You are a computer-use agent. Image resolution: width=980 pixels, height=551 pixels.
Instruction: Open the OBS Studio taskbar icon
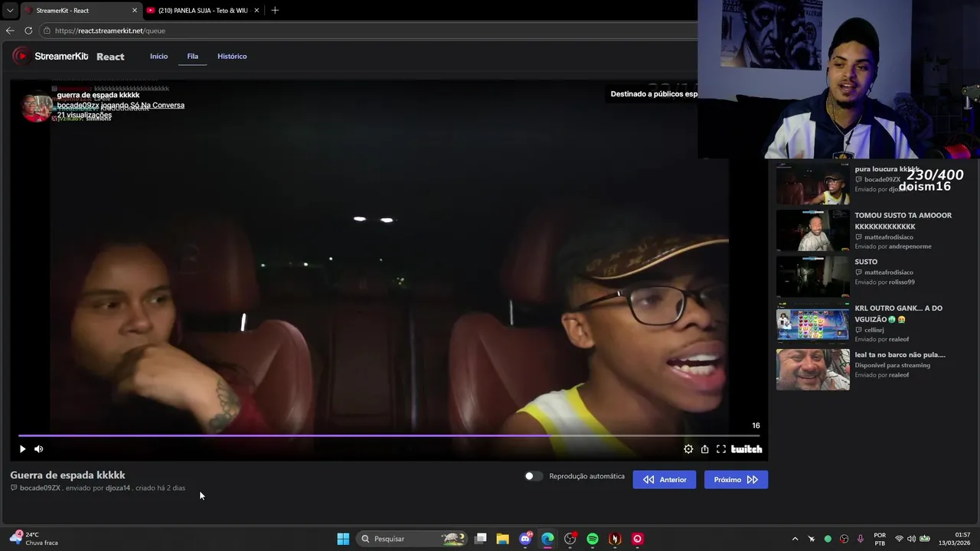[570, 539]
